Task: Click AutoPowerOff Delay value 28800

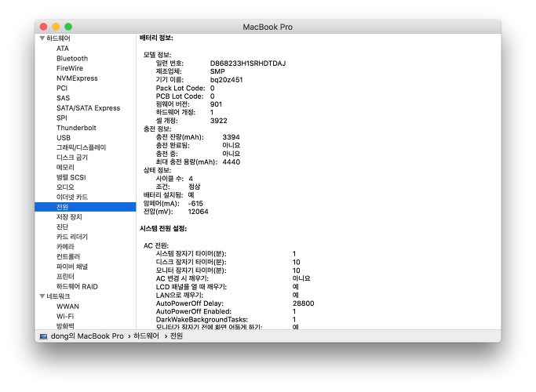Action: pos(303,303)
